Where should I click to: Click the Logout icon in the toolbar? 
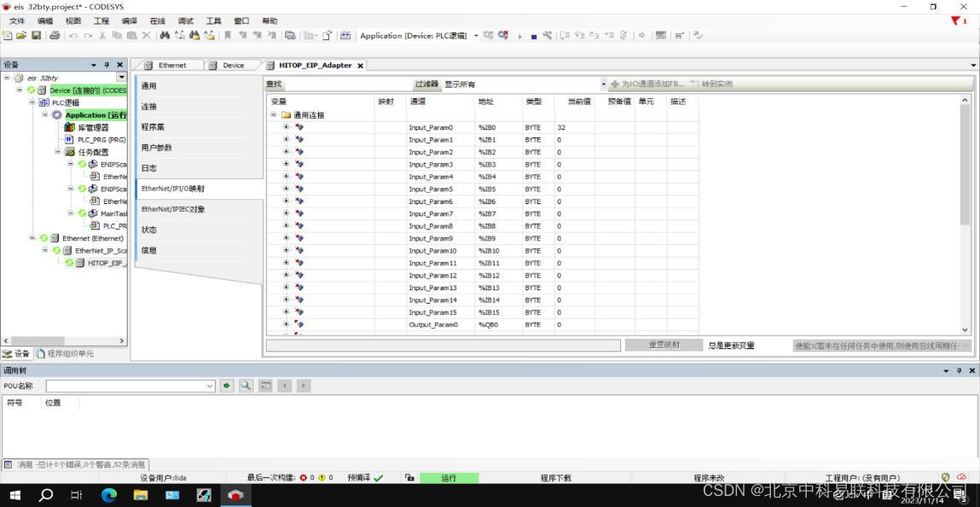pos(503,36)
